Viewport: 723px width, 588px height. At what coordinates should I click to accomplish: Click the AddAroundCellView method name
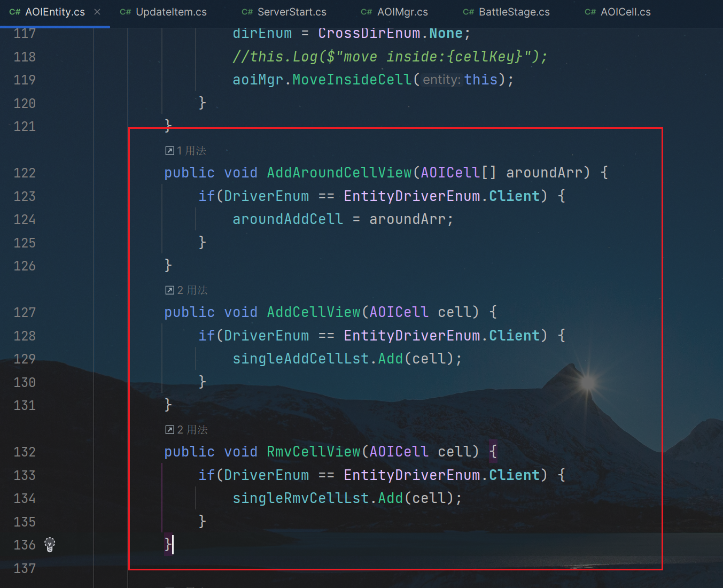pos(339,173)
